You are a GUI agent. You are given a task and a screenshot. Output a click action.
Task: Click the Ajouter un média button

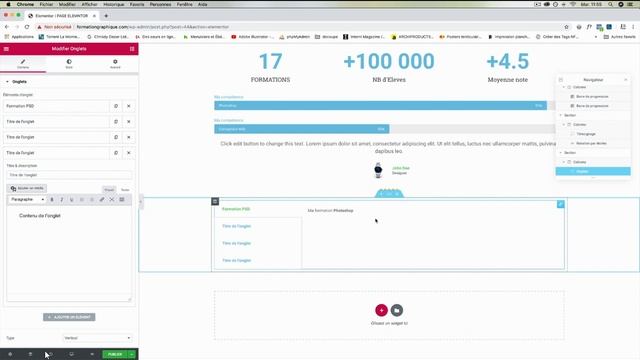pyautogui.click(x=27, y=188)
